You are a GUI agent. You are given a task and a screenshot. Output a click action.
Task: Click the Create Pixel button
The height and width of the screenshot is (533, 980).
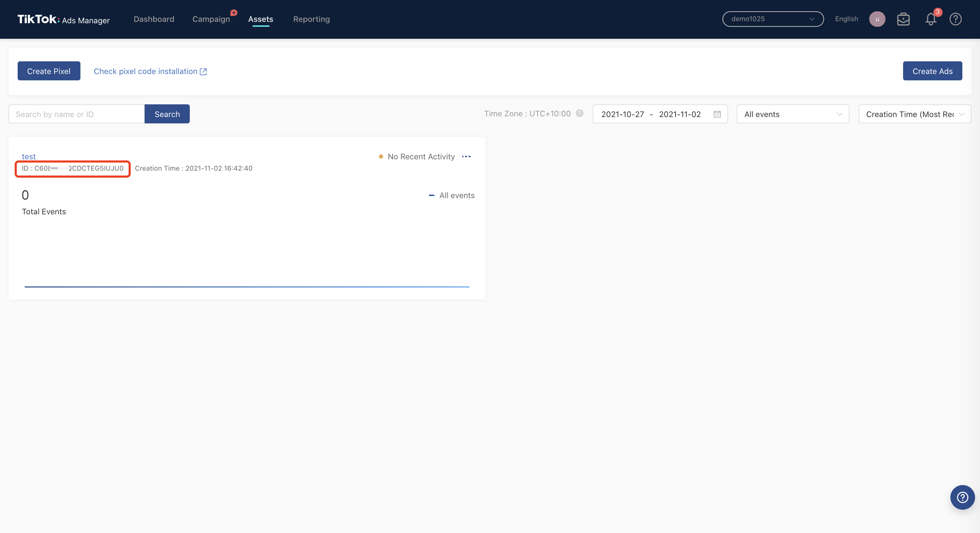coord(49,71)
